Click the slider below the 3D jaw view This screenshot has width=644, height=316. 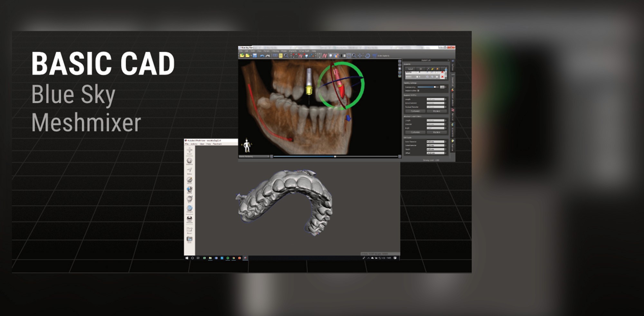click(335, 156)
